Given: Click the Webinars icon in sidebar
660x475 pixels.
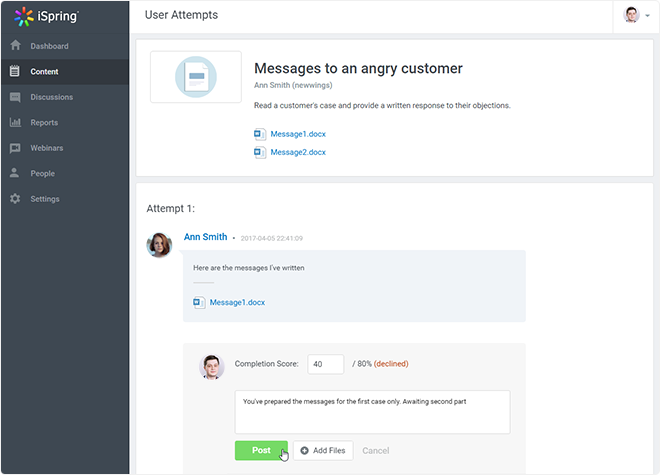Looking at the screenshot, I should coord(15,148).
